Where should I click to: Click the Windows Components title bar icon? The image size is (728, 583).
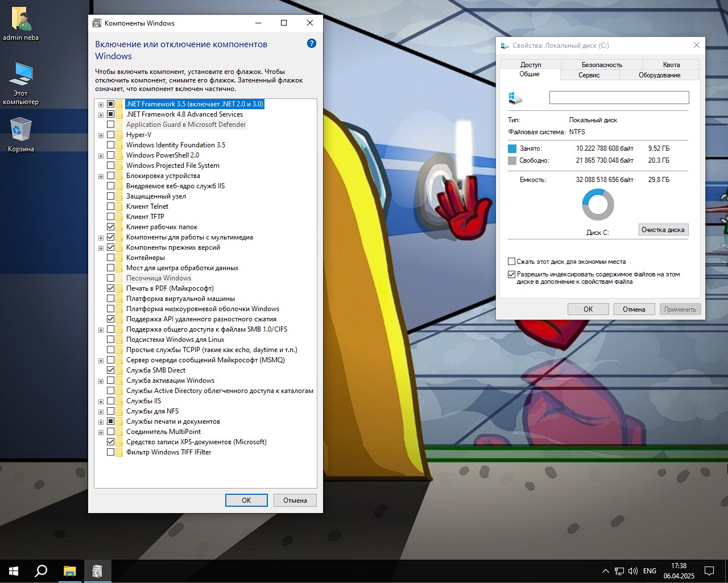[97, 23]
